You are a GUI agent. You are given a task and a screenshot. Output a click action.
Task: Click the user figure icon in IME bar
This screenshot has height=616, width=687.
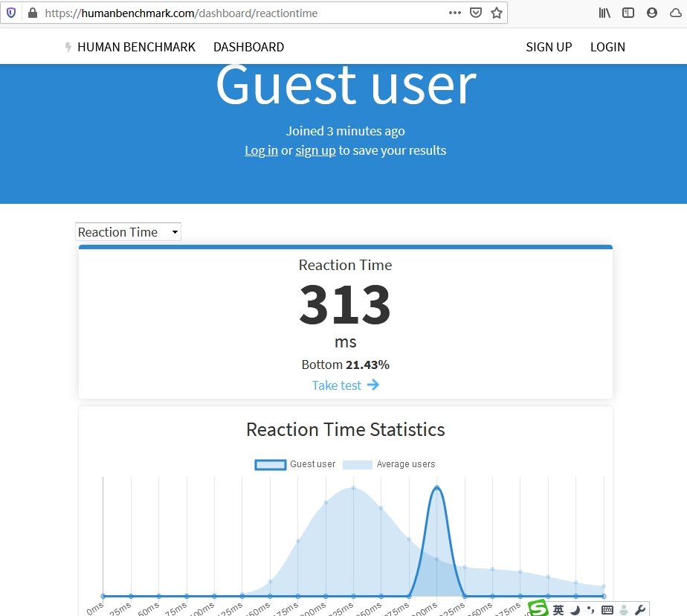pos(624,610)
